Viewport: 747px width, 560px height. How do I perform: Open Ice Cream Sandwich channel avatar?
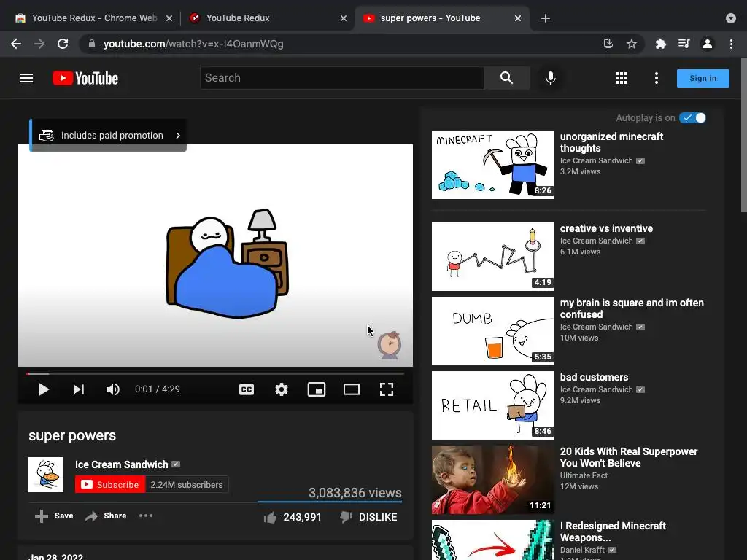click(x=46, y=475)
